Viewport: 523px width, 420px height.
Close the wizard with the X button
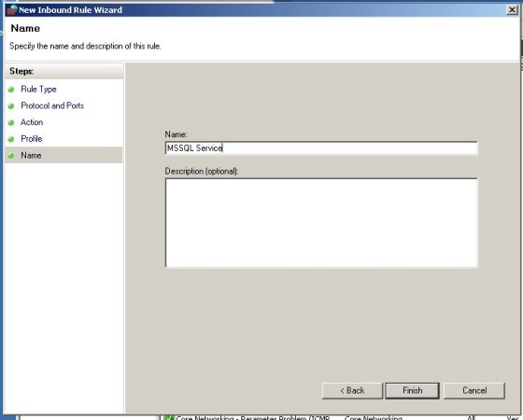tap(512, 10)
